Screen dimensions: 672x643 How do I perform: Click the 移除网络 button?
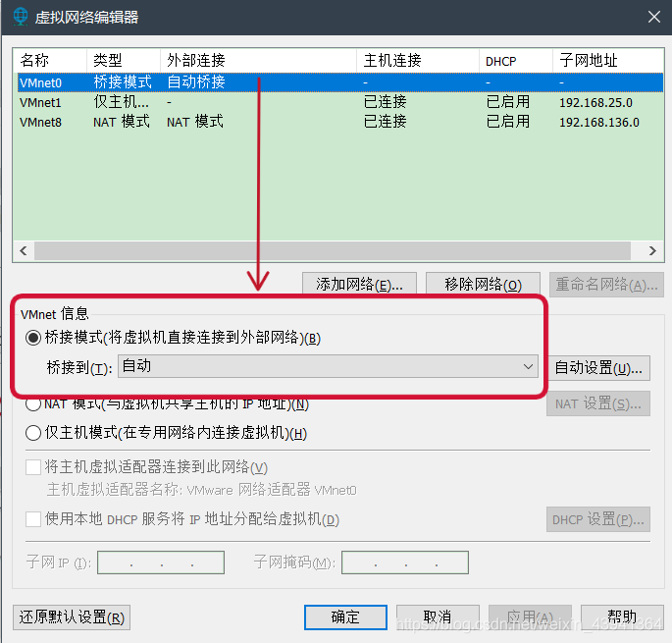tap(484, 285)
